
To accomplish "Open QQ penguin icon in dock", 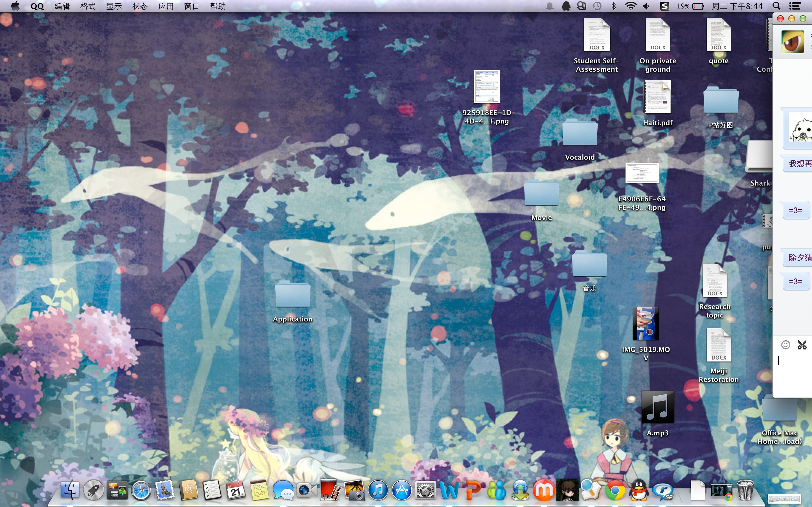I will (638, 491).
